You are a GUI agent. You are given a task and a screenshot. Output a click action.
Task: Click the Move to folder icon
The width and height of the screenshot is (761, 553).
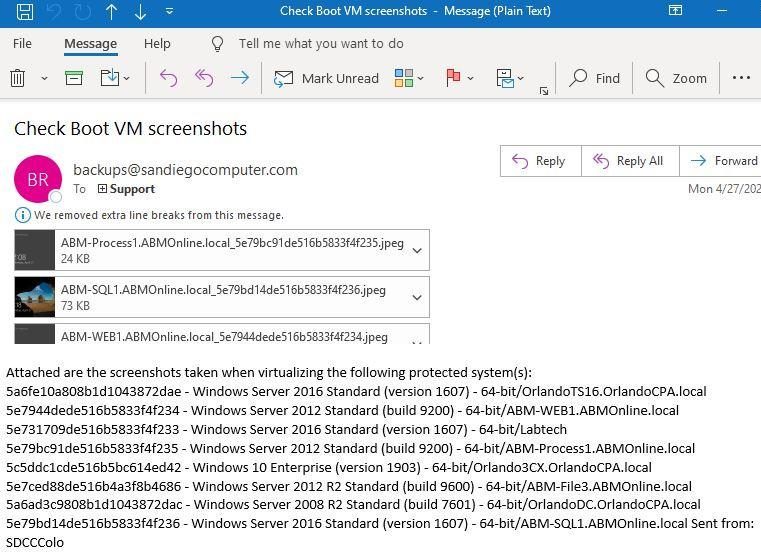110,78
